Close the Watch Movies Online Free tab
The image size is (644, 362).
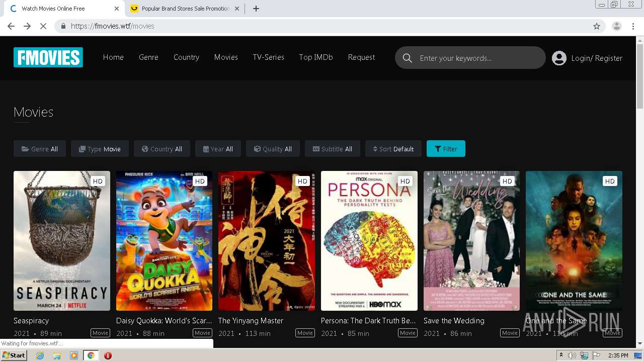(117, 9)
